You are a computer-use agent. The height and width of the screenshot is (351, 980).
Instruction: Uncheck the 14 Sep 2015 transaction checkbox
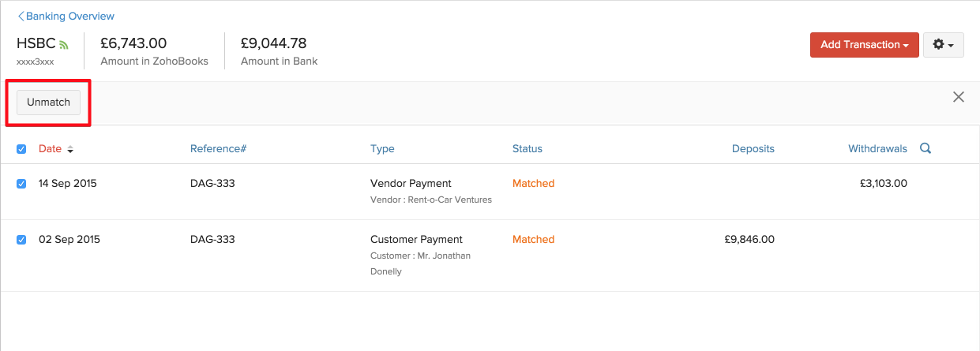tap(21, 184)
